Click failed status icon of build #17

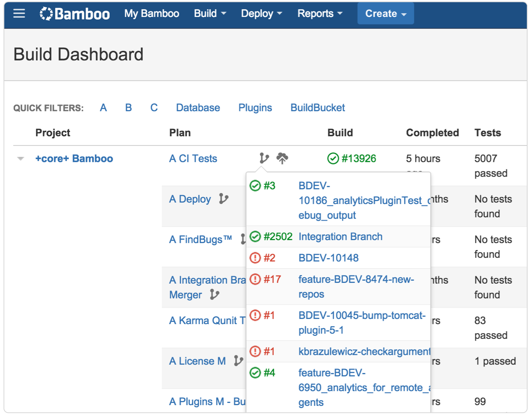coord(255,279)
